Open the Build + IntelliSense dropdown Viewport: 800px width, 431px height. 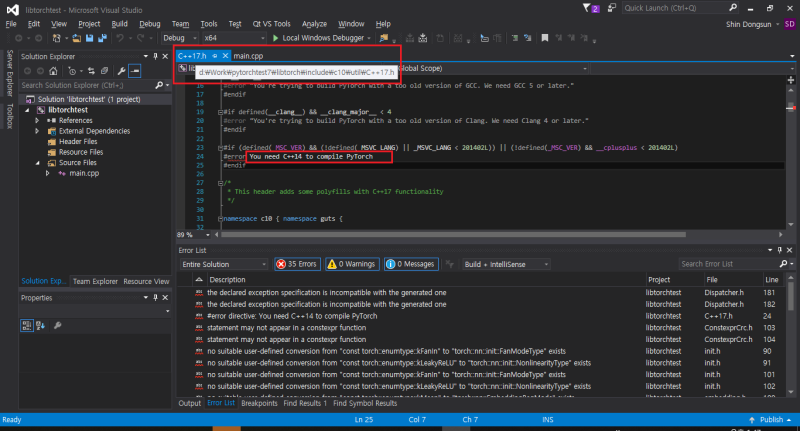point(506,264)
